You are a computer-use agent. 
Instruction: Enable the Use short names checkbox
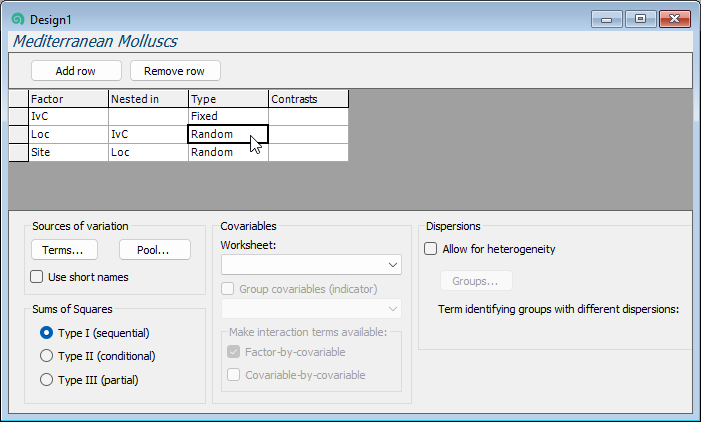[x=37, y=277]
